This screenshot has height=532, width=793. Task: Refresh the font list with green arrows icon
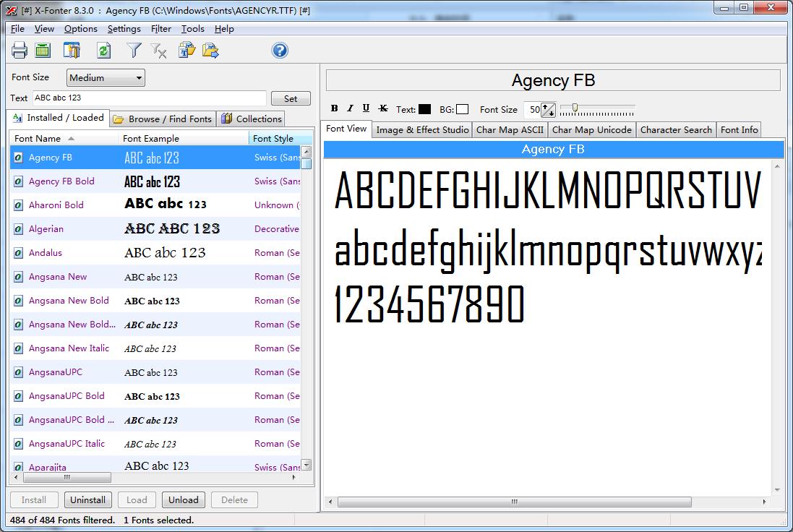103,50
